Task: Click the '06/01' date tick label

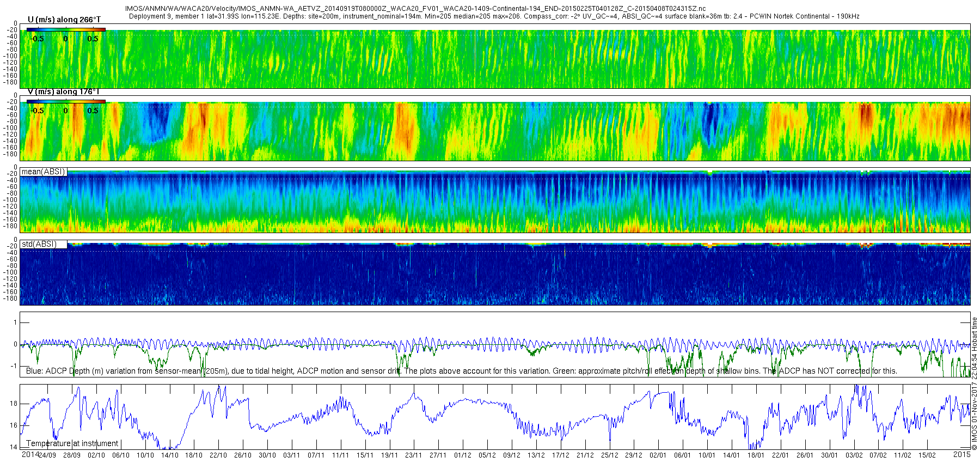Action: click(683, 455)
